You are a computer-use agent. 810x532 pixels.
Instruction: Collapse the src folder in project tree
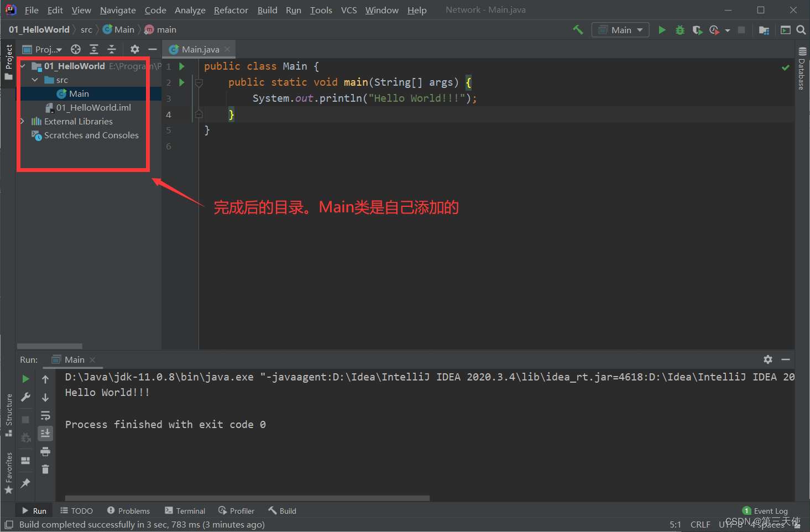pos(35,80)
